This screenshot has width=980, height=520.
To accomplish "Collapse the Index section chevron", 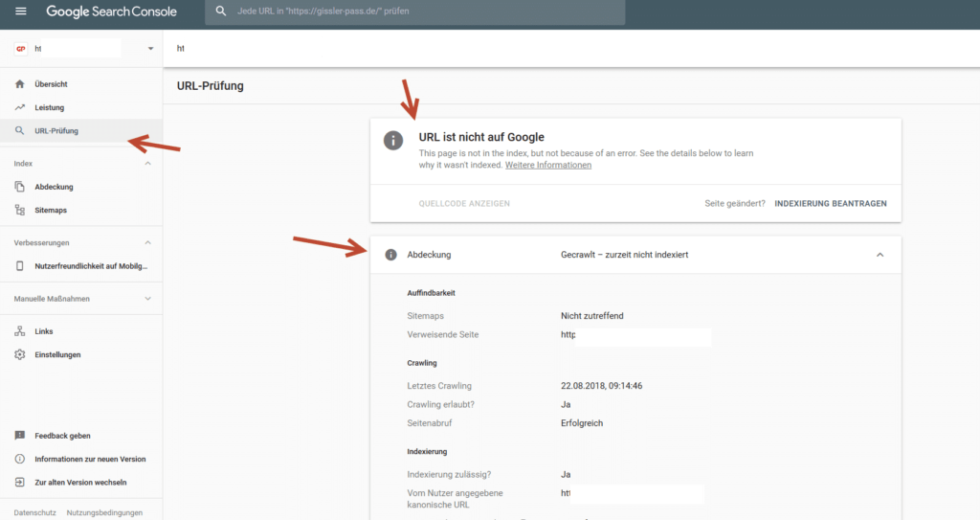I will tap(148, 164).
